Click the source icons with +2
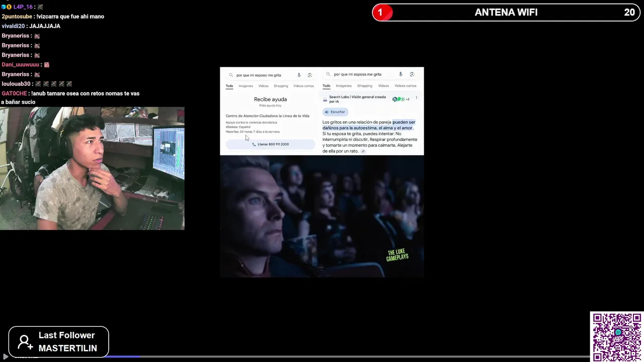644x362 pixels. click(x=401, y=99)
